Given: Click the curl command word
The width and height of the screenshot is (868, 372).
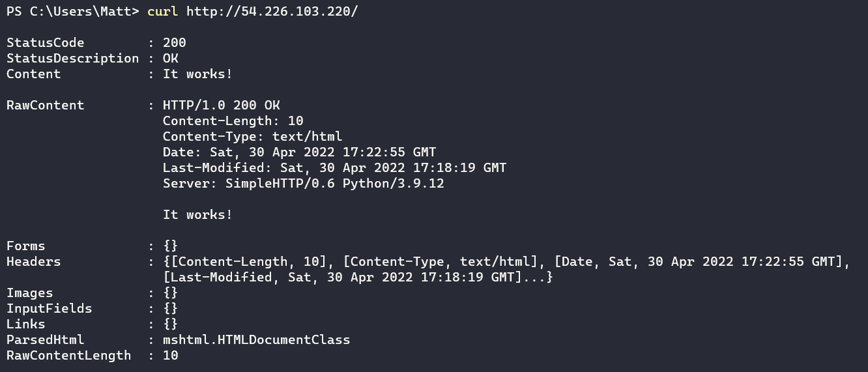Looking at the screenshot, I should coord(162,12).
